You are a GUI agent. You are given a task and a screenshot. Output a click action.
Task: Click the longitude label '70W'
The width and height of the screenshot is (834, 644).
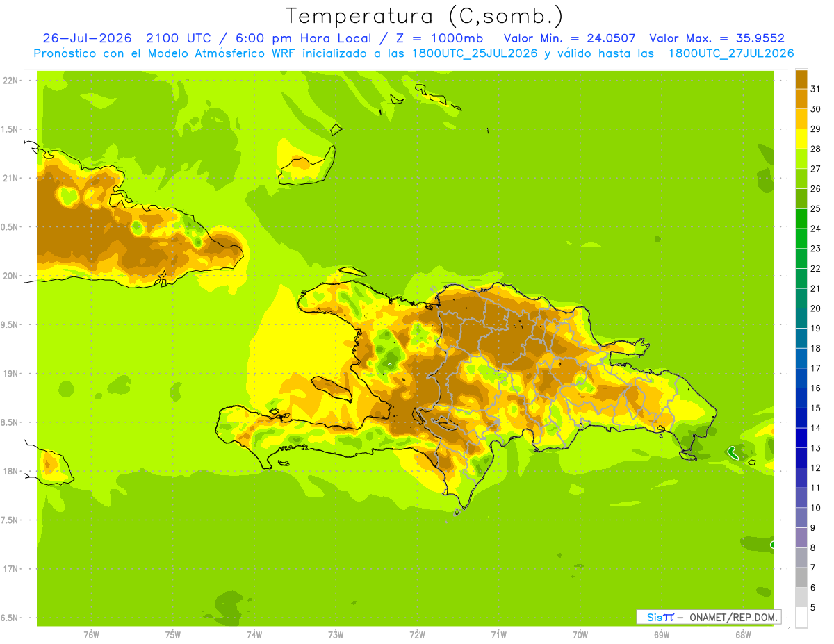coord(580,634)
